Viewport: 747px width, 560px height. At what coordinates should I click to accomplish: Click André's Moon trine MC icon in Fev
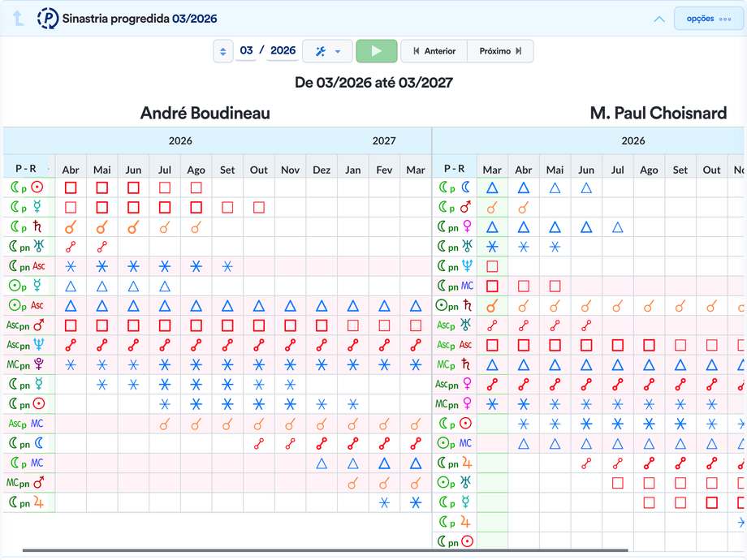[x=384, y=463]
